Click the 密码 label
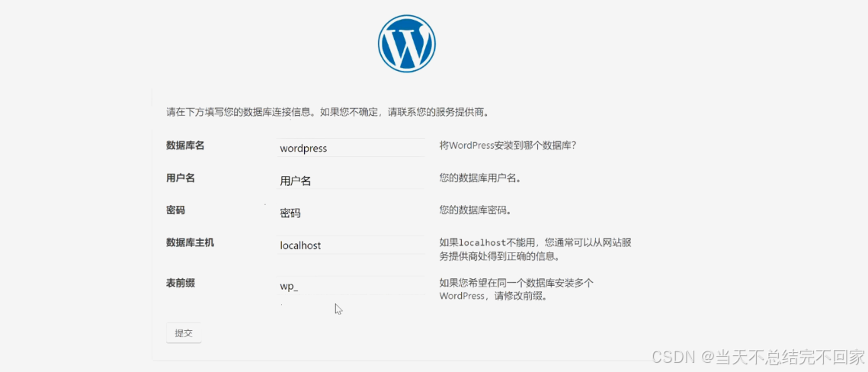 (175, 210)
